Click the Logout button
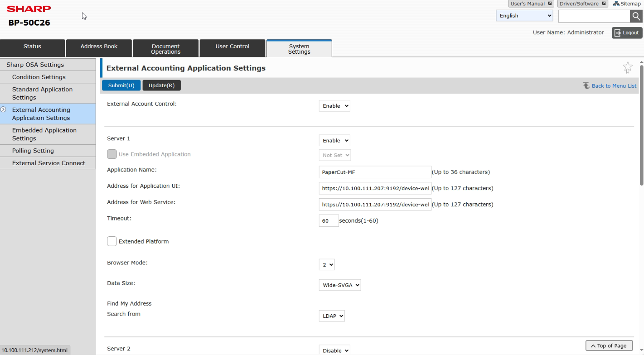Screen dimensions: 644x355 (x=627, y=33)
